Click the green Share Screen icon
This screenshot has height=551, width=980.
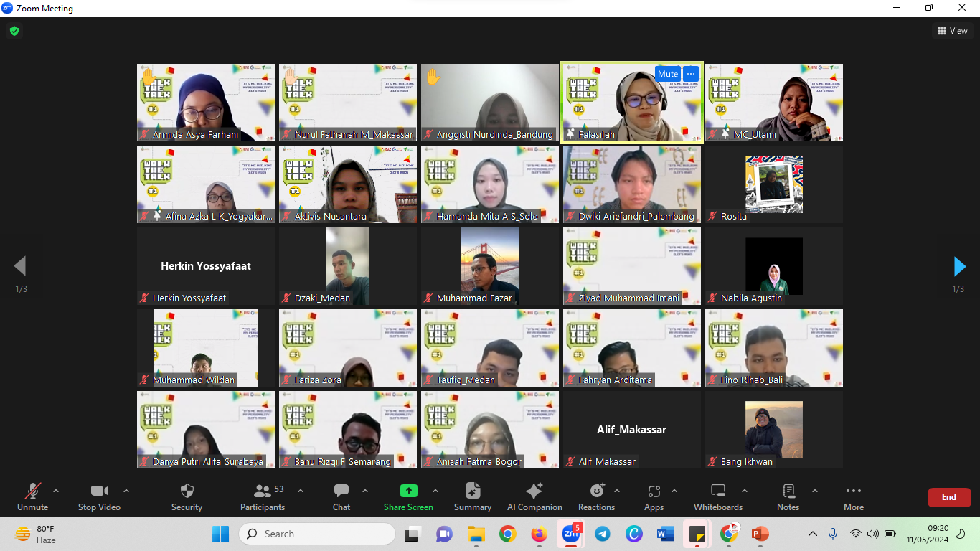click(408, 491)
